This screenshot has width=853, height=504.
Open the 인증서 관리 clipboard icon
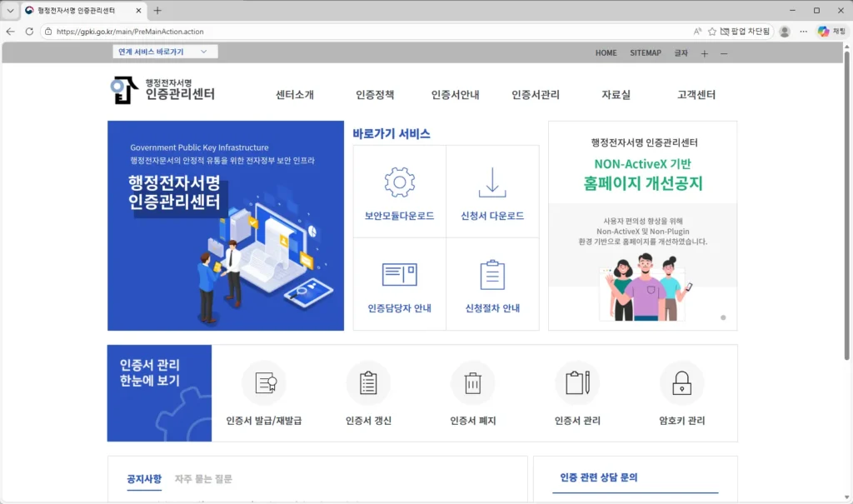(577, 382)
